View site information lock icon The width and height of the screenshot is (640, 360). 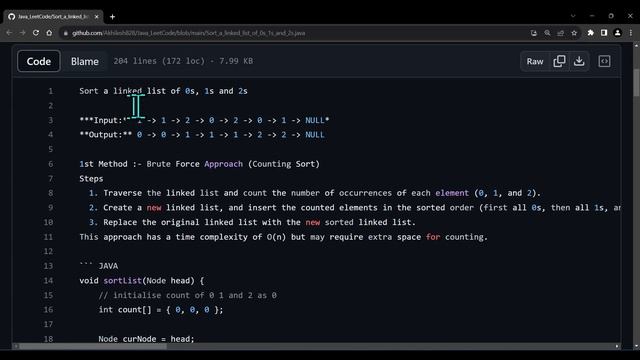65,33
